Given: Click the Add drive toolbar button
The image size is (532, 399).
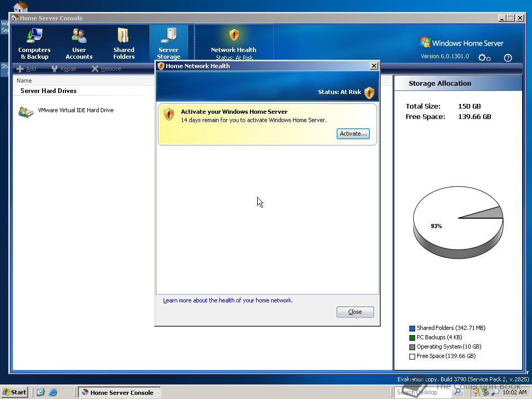Looking at the screenshot, I should 26,69.
